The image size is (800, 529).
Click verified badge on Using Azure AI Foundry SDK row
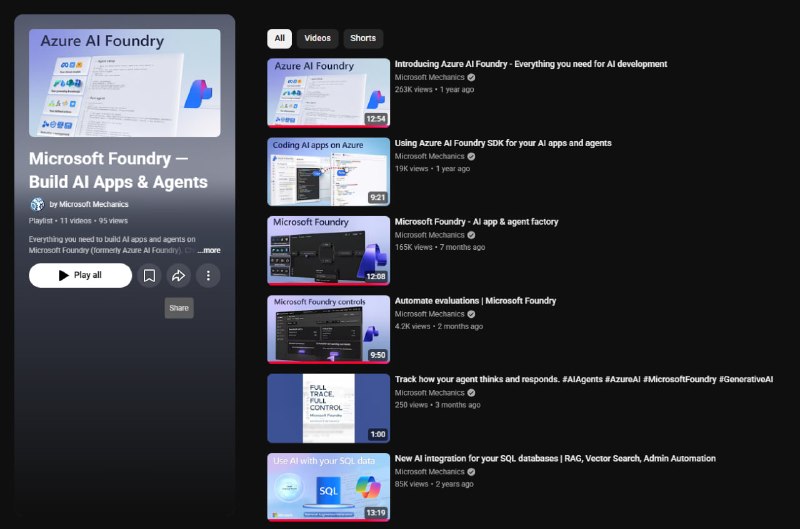(471, 157)
